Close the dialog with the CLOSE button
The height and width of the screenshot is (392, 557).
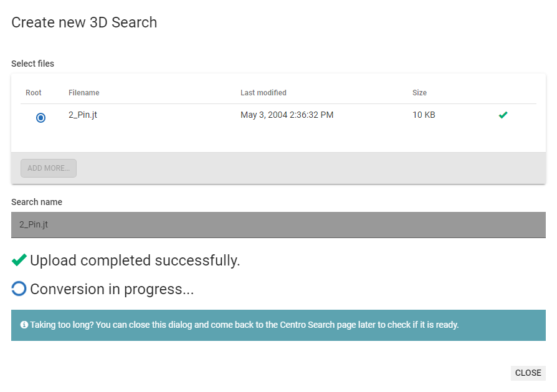(528, 373)
